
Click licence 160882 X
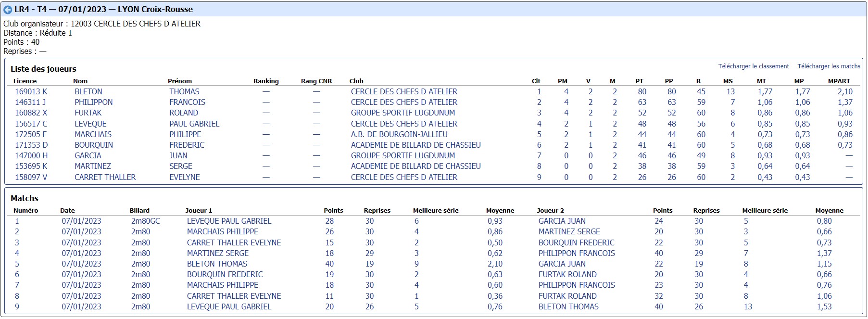tap(31, 113)
